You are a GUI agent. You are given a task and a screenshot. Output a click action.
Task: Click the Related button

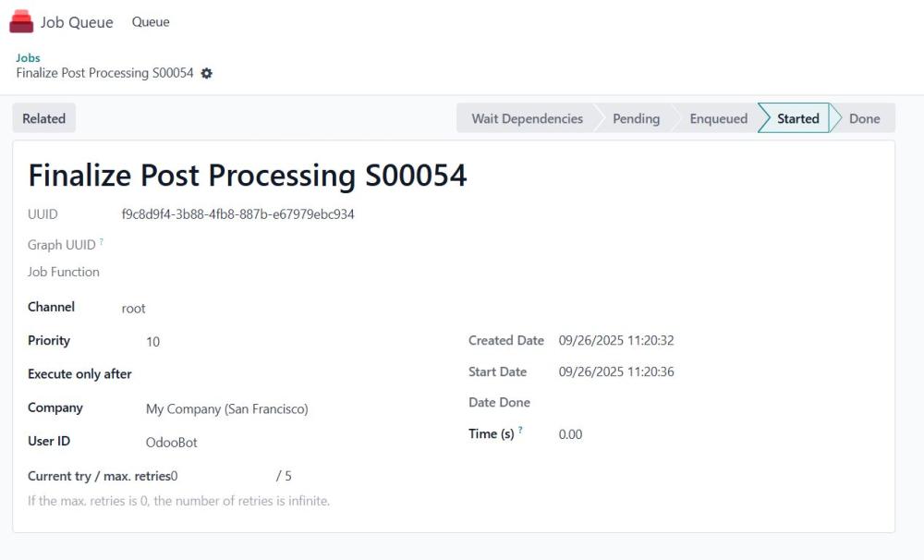pyautogui.click(x=43, y=118)
